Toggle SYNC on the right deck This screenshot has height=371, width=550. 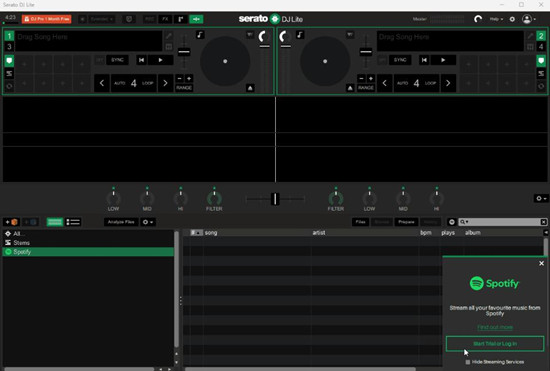(400, 60)
